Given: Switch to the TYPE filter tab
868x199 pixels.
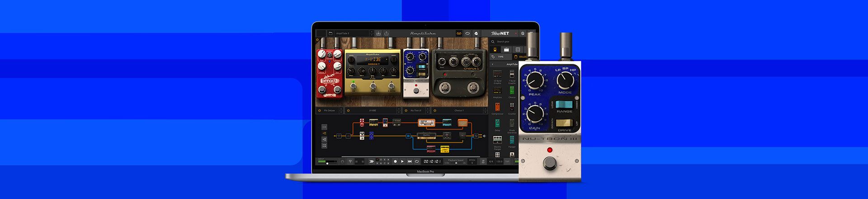Looking at the screenshot, I should point(501,57).
